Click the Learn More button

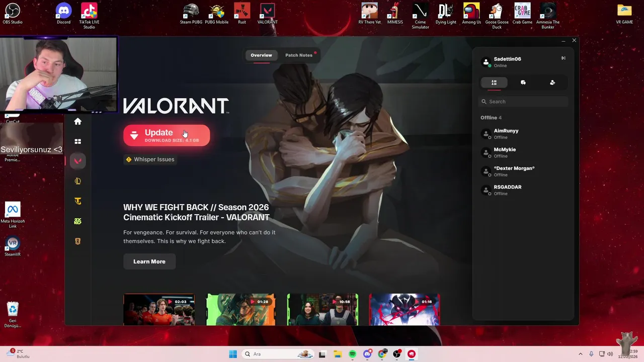(149, 261)
